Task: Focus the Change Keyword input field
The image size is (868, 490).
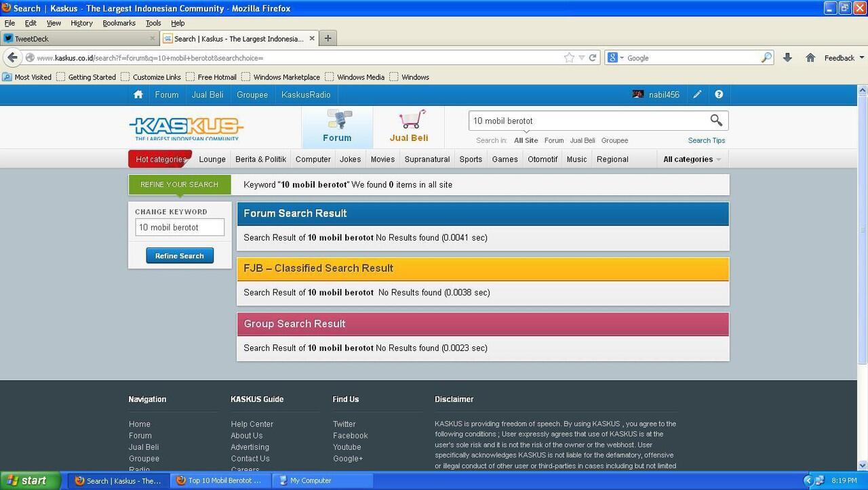Action: [180, 228]
